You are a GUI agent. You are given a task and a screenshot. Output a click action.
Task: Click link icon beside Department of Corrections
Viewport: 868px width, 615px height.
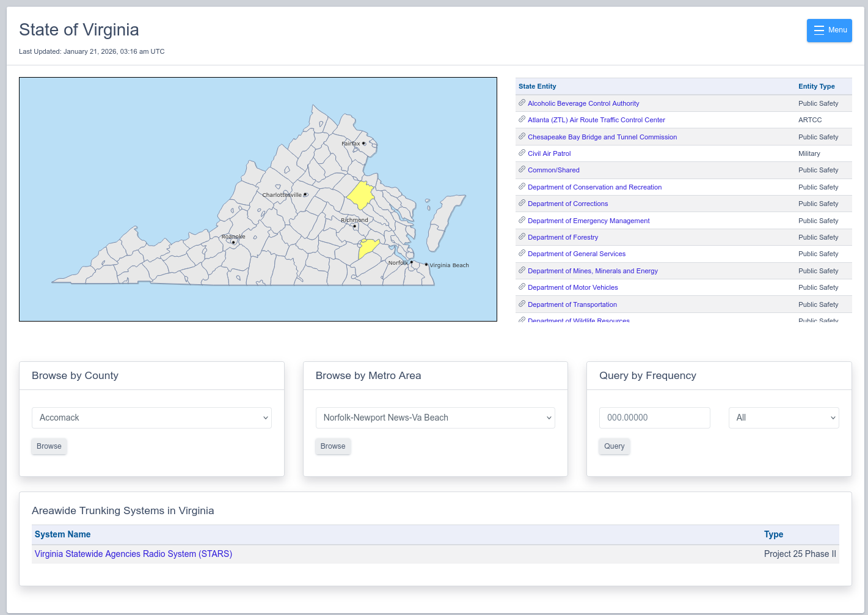click(x=522, y=203)
